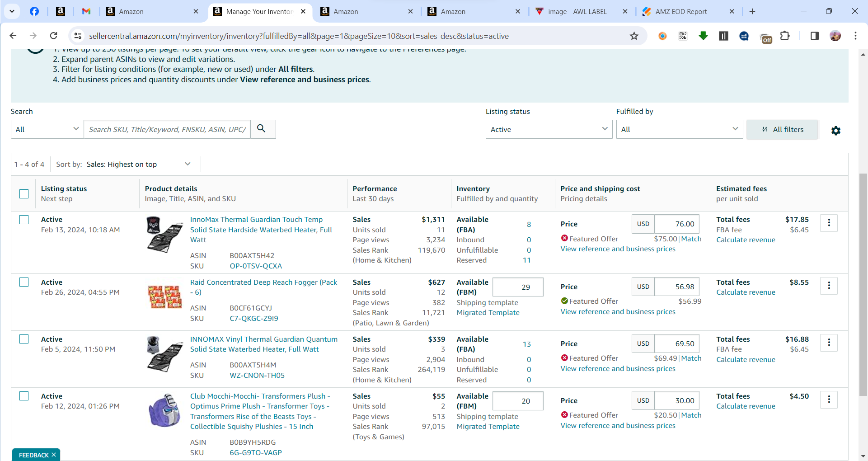Click Calculate revenue for the $8.55 fees row
This screenshot has width=868, height=461.
pyautogui.click(x=746, y=292)
